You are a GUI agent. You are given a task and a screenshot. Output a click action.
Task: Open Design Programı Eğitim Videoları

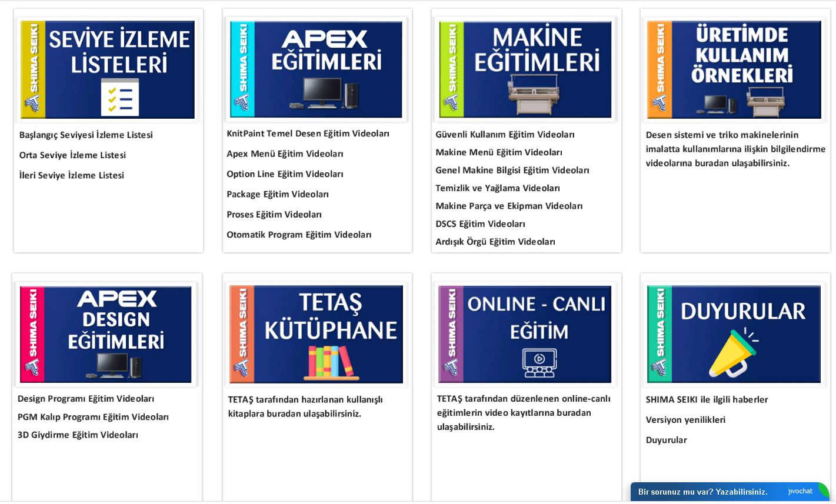point(86,399)
